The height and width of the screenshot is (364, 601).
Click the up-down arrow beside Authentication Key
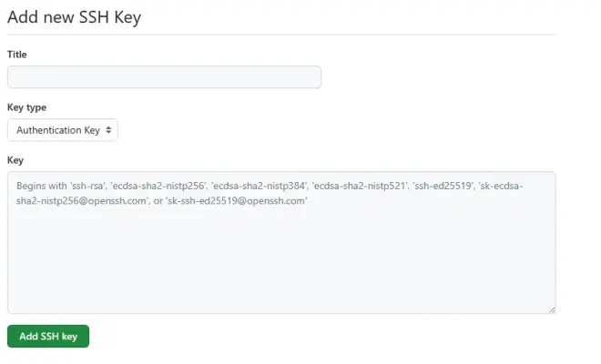(110, 130)
